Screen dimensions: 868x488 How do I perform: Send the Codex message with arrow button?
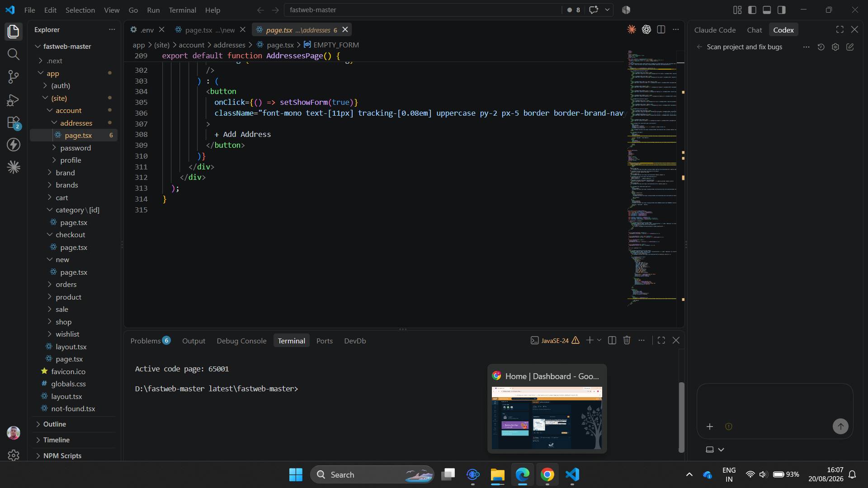point(840,426)
